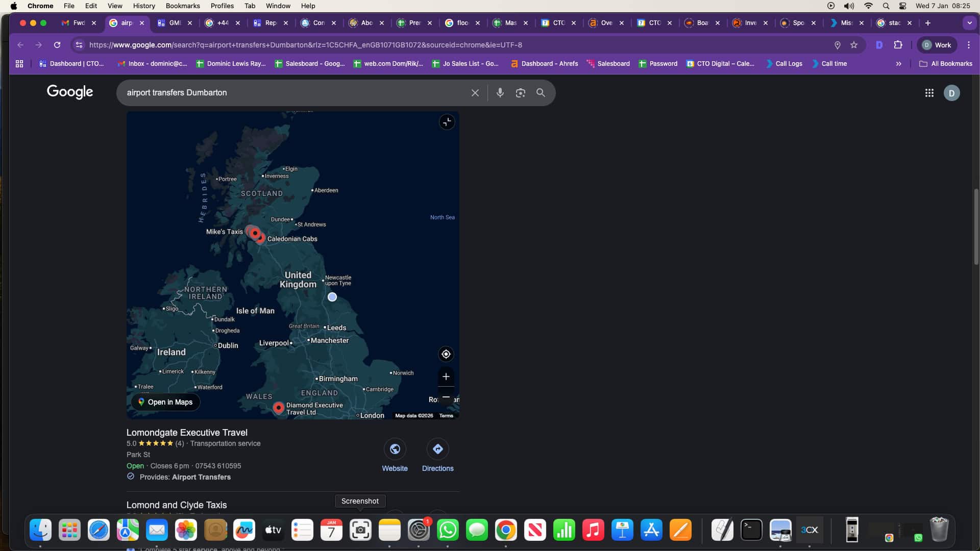Screen dimensions: 980x551
Task: Open Salesboard bookmark
Action: click(608, 64)
